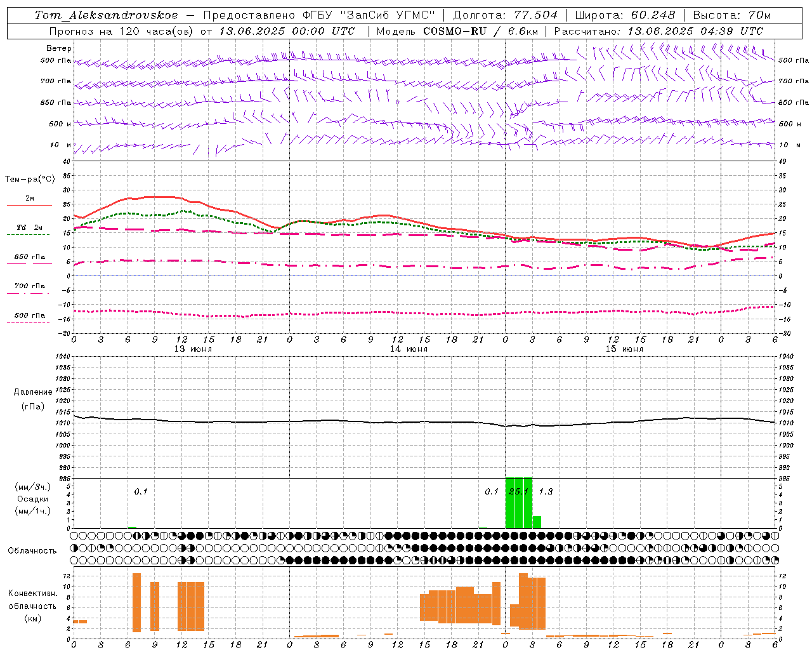812x650 pixels.
Task: Select the 25.1 precipitation amount value
Action: coord(519,492)
